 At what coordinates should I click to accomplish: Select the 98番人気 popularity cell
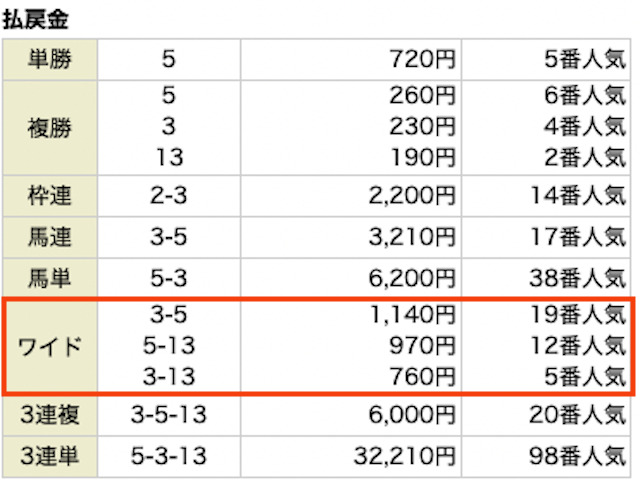click(579, 456)
